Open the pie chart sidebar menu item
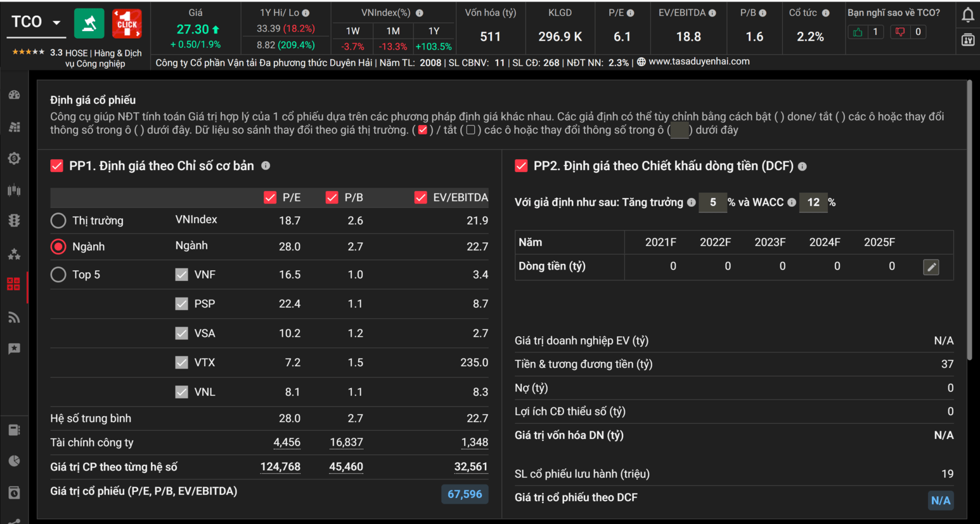The height and width of the screenshot is (524, 980). pyautogui.click(x=14, y=461)
